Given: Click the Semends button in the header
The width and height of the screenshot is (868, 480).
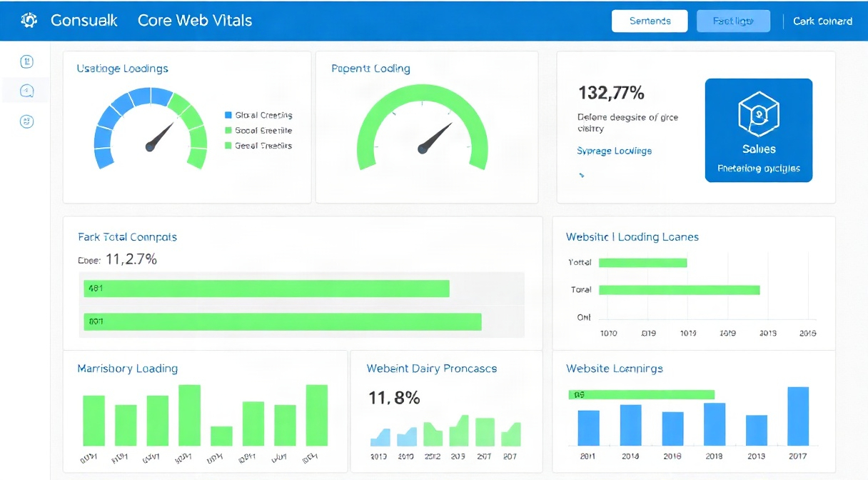Looking at the screenshot, I should coord(650,21).
